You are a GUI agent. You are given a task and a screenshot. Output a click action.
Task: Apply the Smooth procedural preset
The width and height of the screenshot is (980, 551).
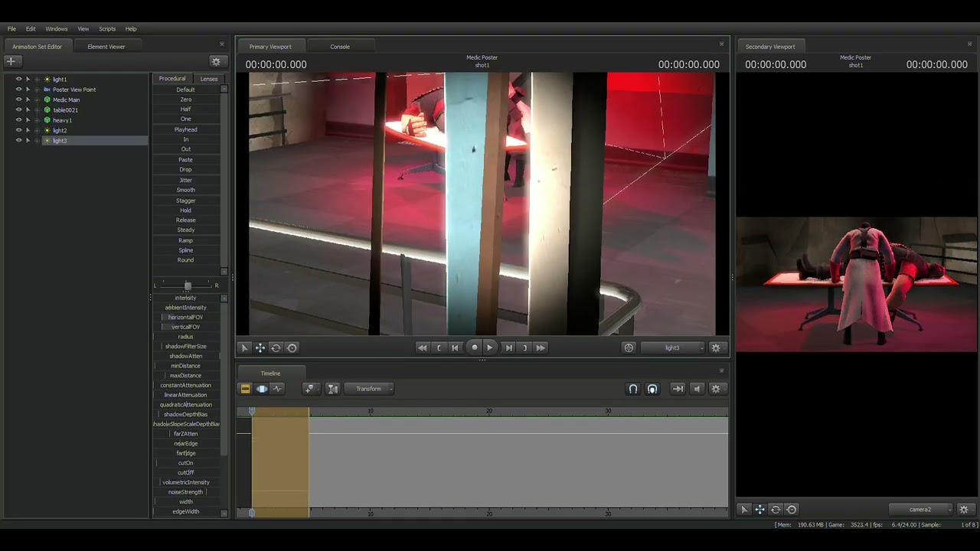pyautogui.click(x=186, y=190)
